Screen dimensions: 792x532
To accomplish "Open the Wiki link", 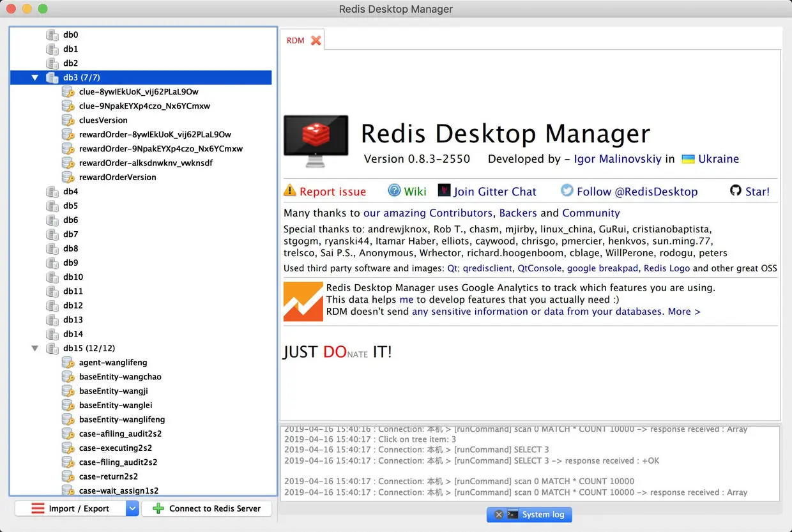I will [x=415, y=192].
